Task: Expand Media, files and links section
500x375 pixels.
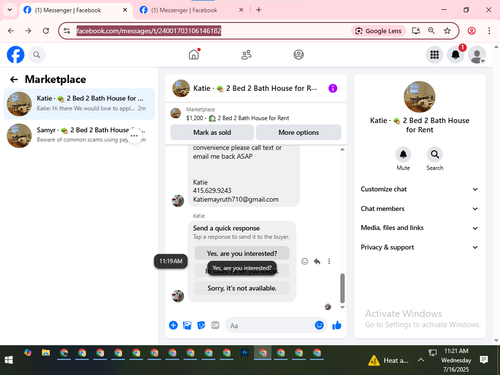Action: [419, 228]
